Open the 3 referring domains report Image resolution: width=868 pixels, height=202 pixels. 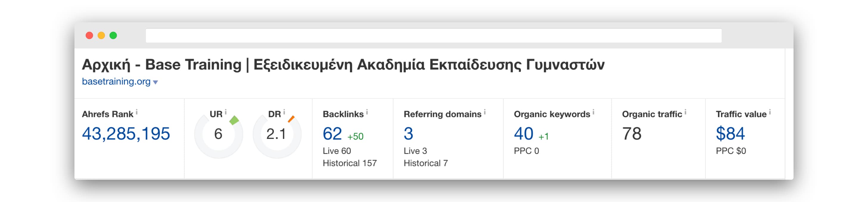[408, 134]
